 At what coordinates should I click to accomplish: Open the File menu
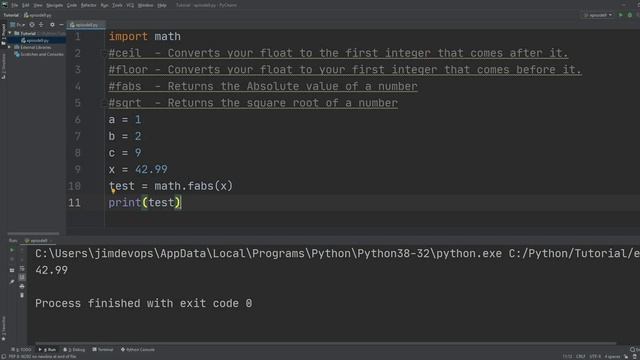[x=15, y=5]
